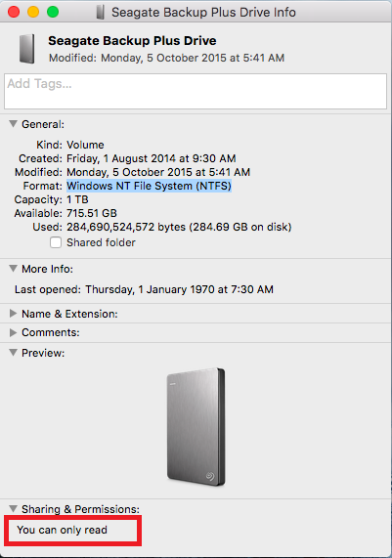This screenshot has width=392, height=558.
Task: Collapse the Sharing & Permissions section
Action: click(13, 508)
